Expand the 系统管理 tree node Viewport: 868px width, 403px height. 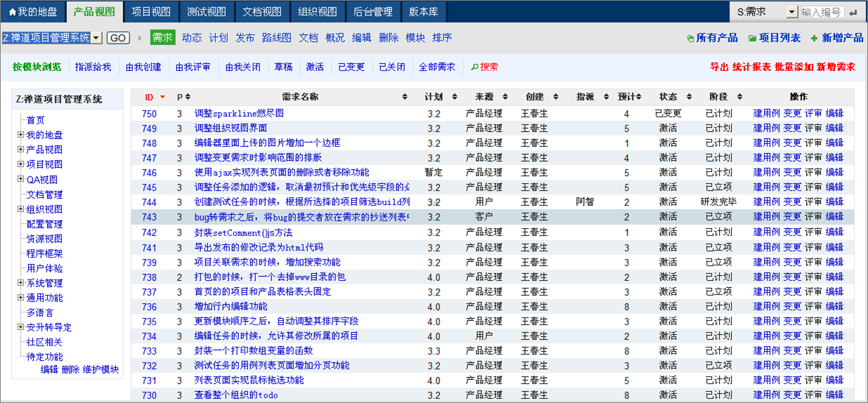point(21,283)
